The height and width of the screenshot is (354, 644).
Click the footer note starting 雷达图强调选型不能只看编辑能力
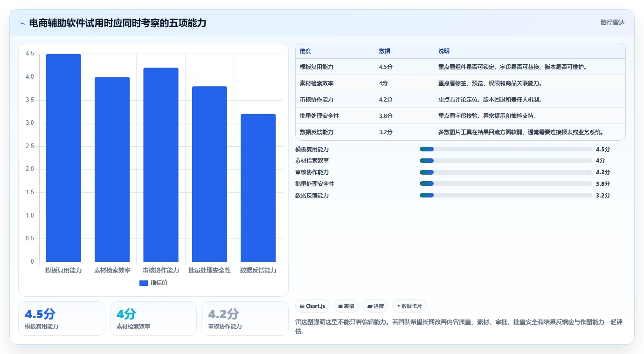coord(459,327)
